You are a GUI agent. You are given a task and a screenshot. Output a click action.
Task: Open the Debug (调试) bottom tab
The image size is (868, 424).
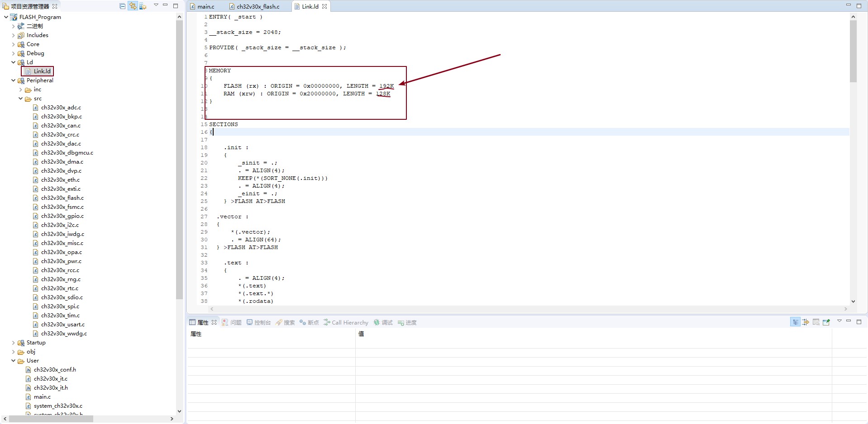coord(383,322)
